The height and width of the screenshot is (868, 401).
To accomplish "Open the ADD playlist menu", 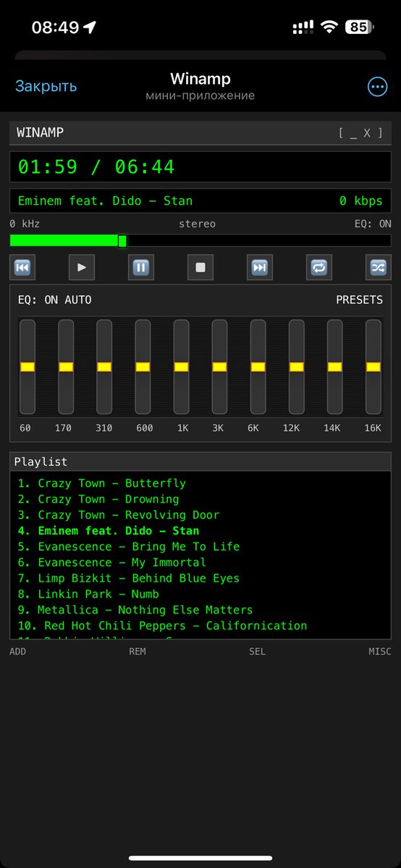I will point(18,652).
